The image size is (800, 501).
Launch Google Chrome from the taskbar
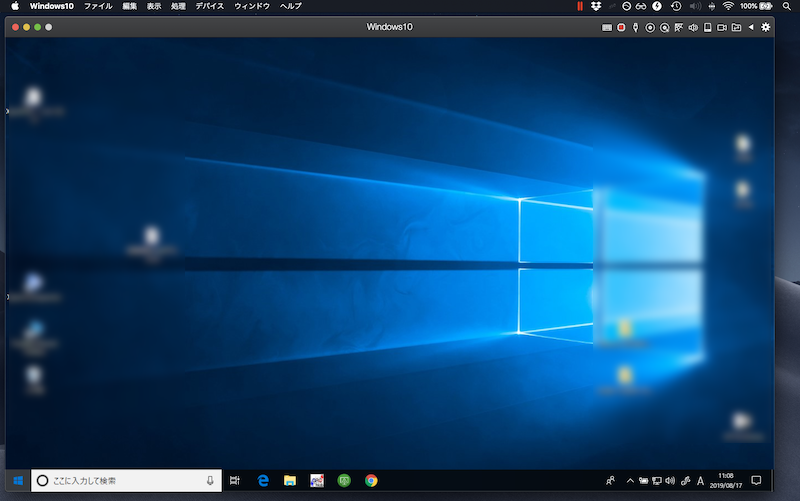coord(371,480)
